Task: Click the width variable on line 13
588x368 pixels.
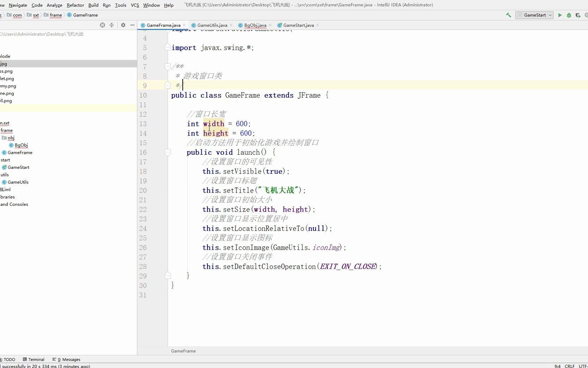Action: coord(213,124)
